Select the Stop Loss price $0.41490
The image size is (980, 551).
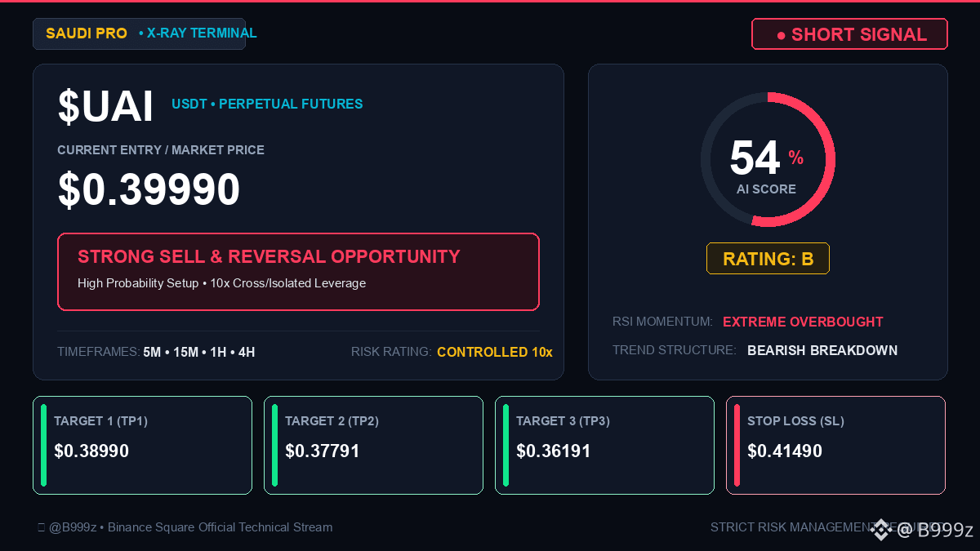click(785, 451)
